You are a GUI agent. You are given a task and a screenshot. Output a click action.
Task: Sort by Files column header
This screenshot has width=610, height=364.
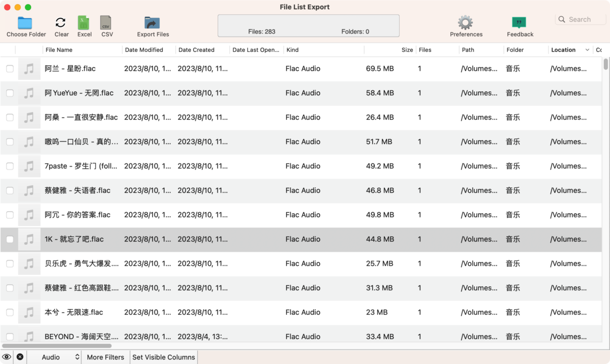pyautogui.click(x=425, y=50)
